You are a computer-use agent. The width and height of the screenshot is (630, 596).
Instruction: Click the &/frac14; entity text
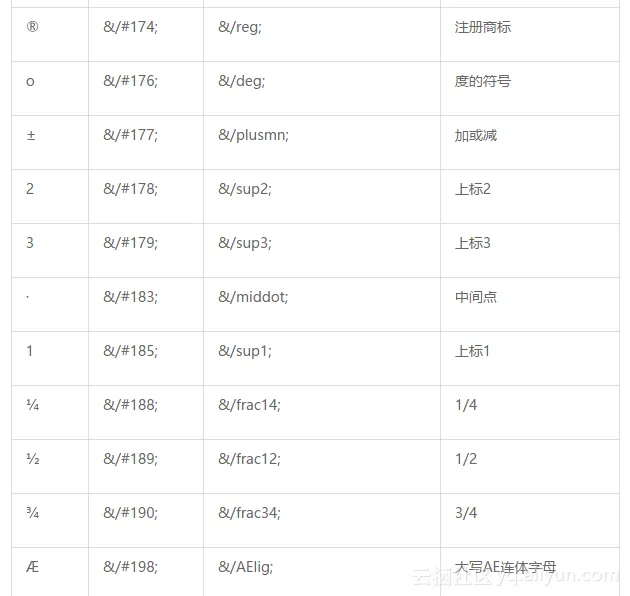tap(249, 405)
